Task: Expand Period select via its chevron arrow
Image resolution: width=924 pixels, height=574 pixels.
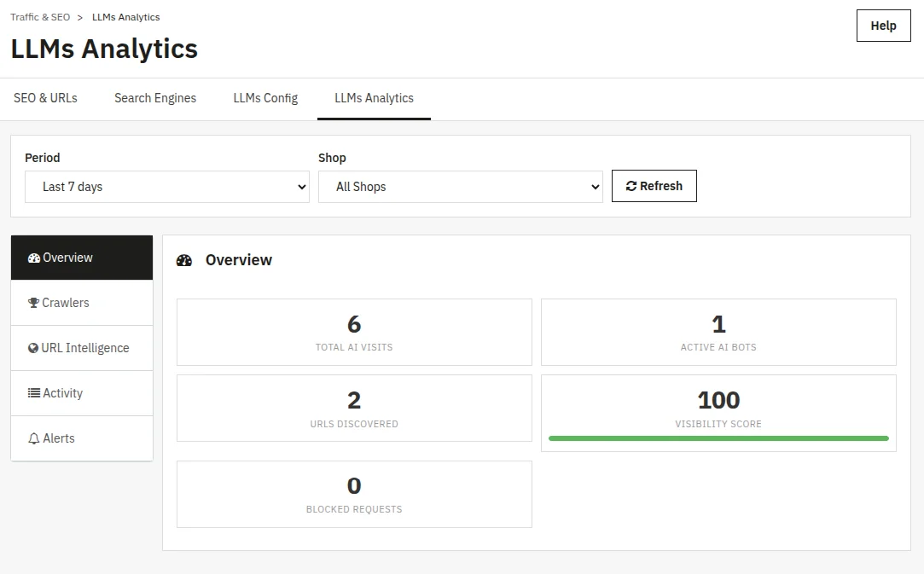Action: coord(302,187)
